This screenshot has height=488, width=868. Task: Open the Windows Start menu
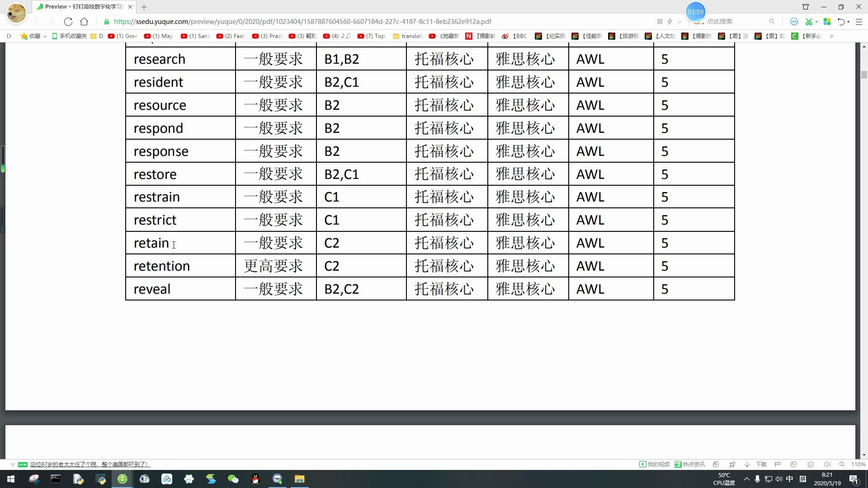pos(11,479)
